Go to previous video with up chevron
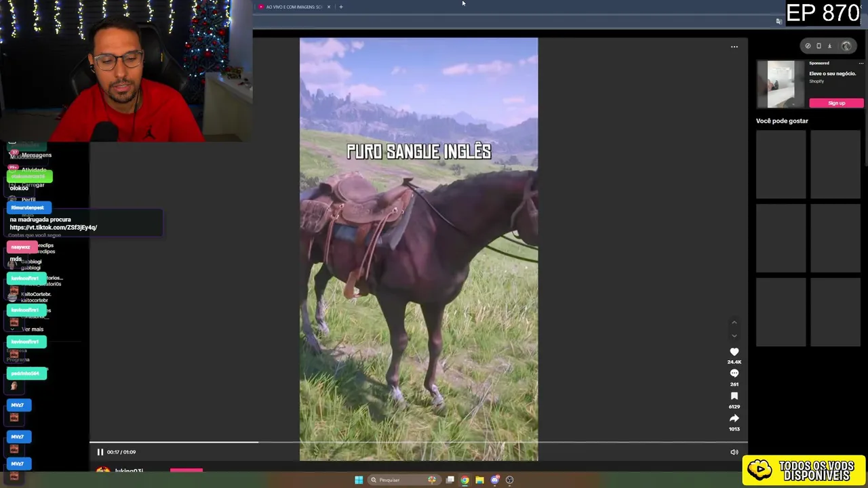The width and height of the screenshot is (868, 488). [x=734, y=323]
